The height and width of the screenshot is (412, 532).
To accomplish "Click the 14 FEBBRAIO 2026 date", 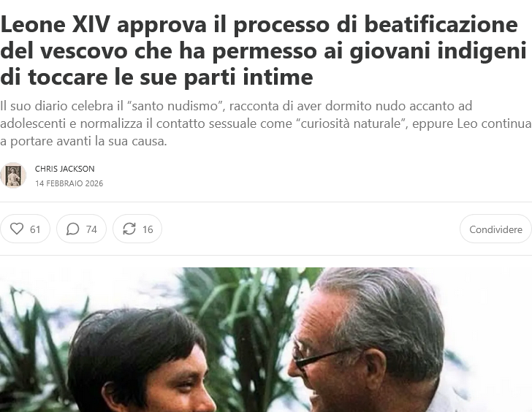I will (69, 183).
